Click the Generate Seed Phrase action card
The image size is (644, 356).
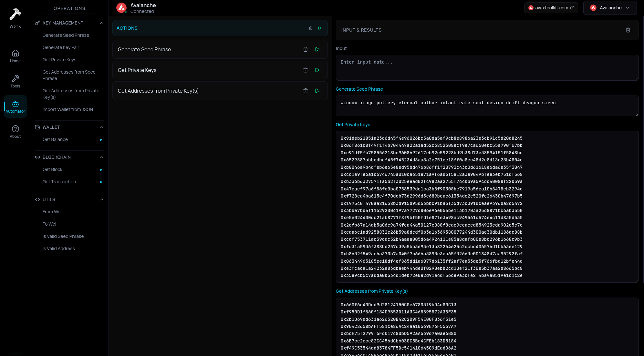[x=220, y=49]
